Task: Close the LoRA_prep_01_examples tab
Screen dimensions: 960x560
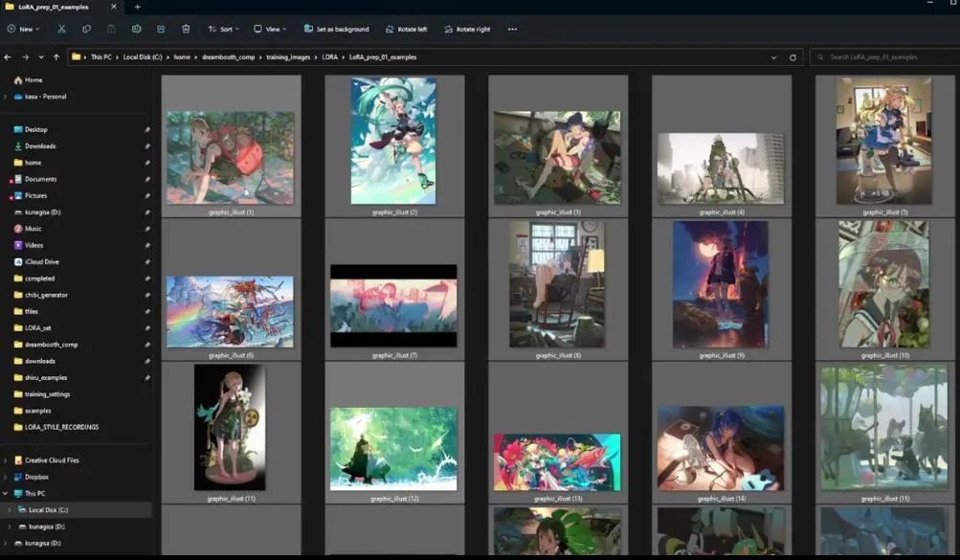Action: (x=113, y=7)
